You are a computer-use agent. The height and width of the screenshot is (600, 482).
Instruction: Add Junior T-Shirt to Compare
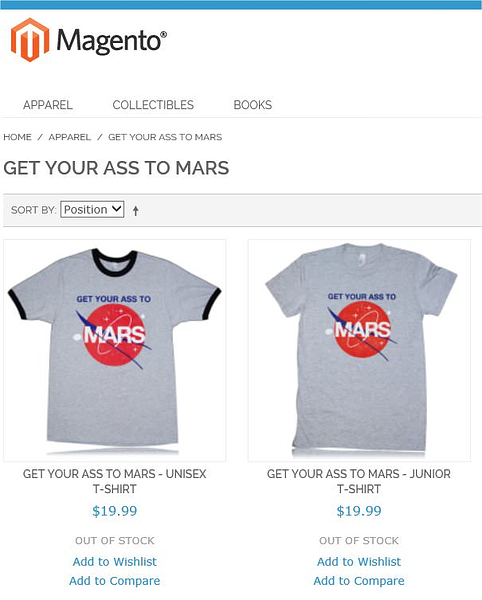(359, 581)
